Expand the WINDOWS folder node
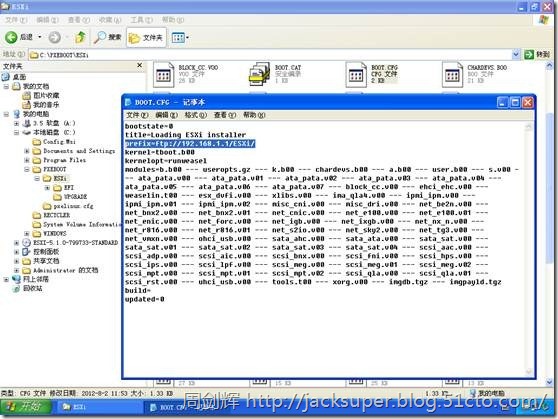This screenshot has width=558, height=419. click(x=27, y=234)
